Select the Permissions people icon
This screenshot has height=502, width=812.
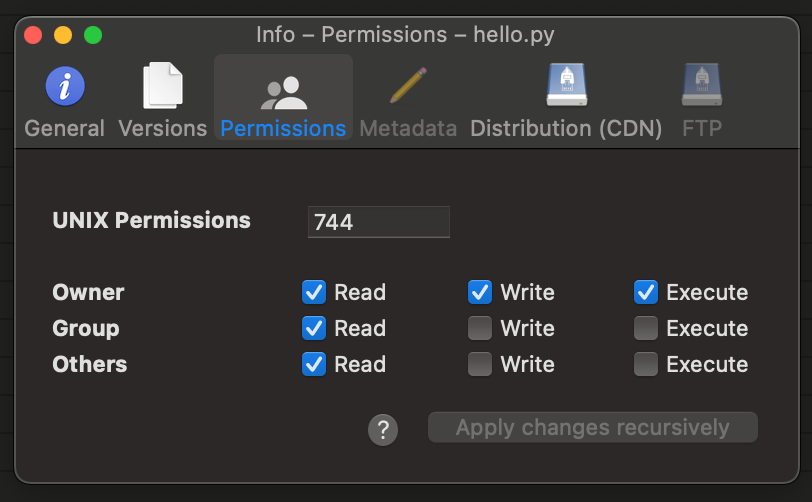283,92
